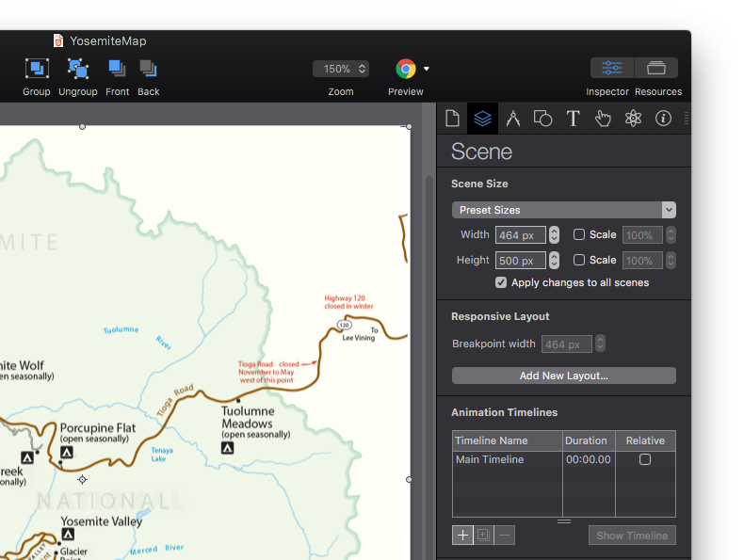
Task: Open the Physics inspector tab
Action: click(633, 119)
